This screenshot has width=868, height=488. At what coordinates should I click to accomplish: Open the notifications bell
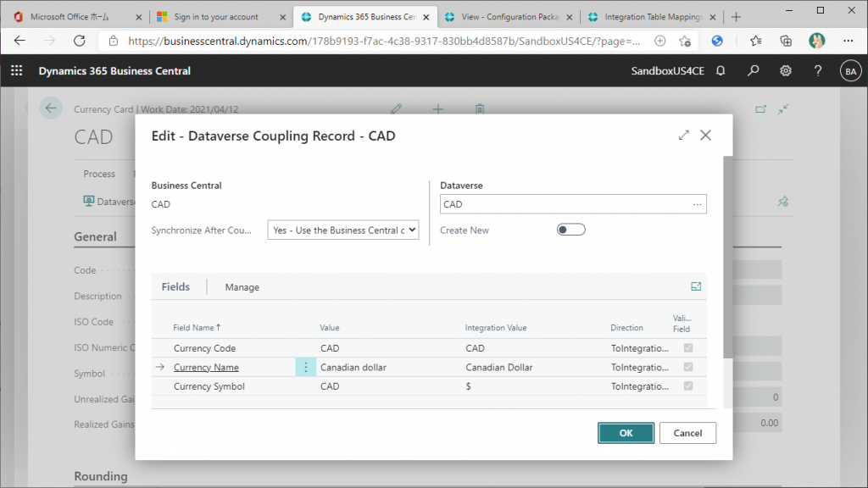click(721, 71)
